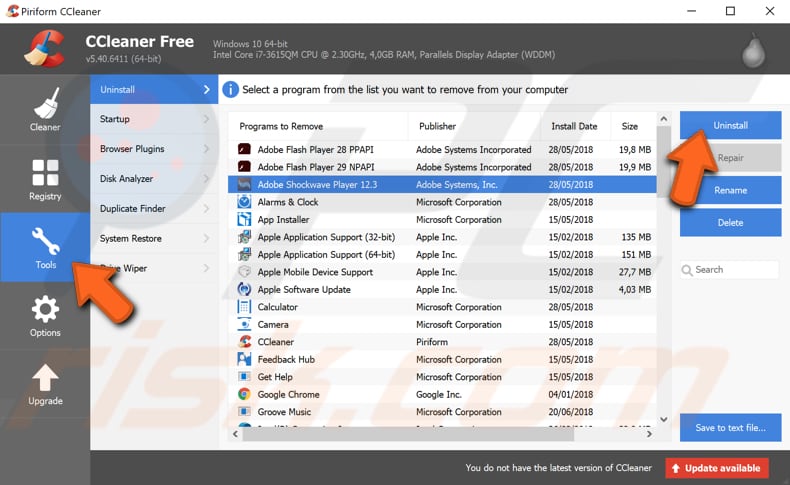This screenshot has height=485, width=790.
Task: Click the App Installer icon
Action: (x=244, y=220)
